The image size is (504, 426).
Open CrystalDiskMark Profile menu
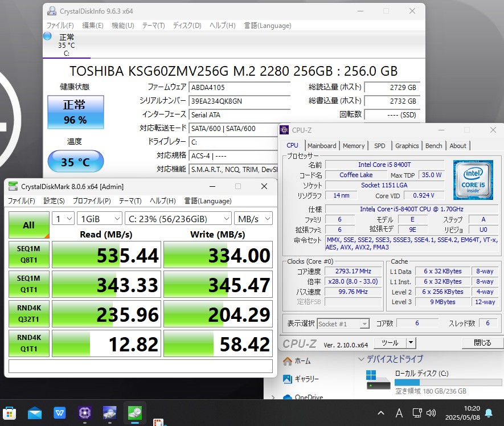pyautogui.click(x=92, y=201)
